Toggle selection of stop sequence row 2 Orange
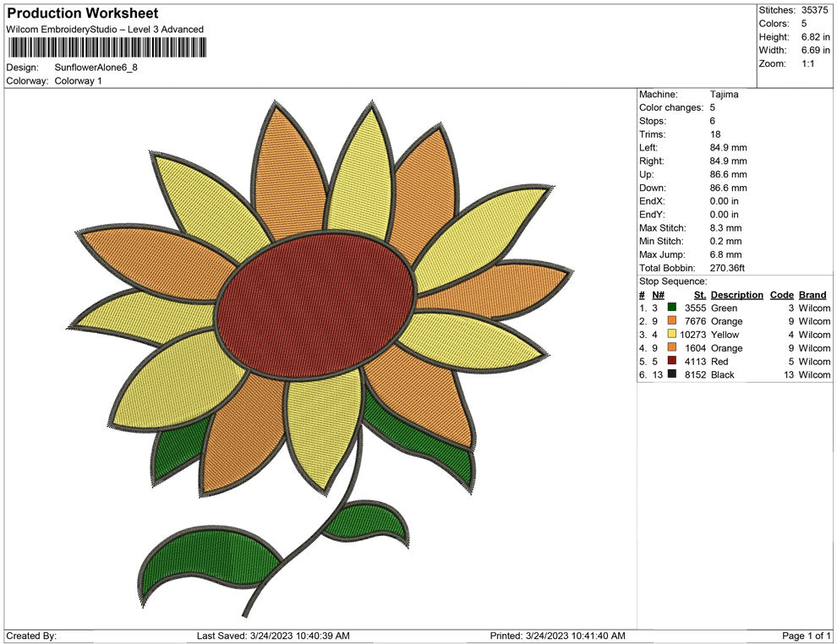837x644 pixels. pyautogui.click(x=736, y=321)
